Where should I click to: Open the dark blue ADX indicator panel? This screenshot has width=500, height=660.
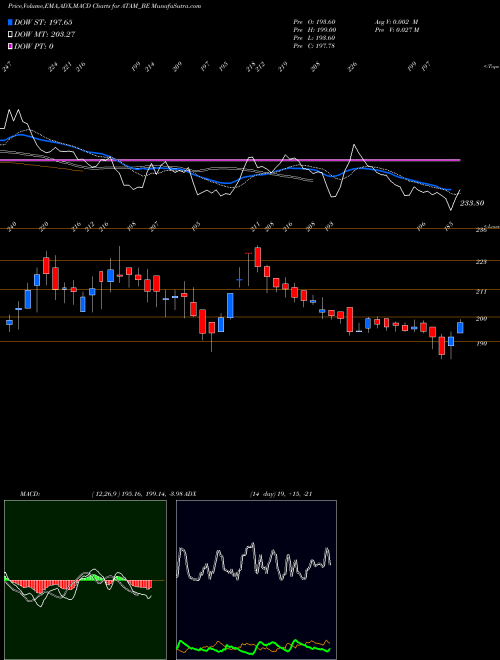click(x=256, y=580)
